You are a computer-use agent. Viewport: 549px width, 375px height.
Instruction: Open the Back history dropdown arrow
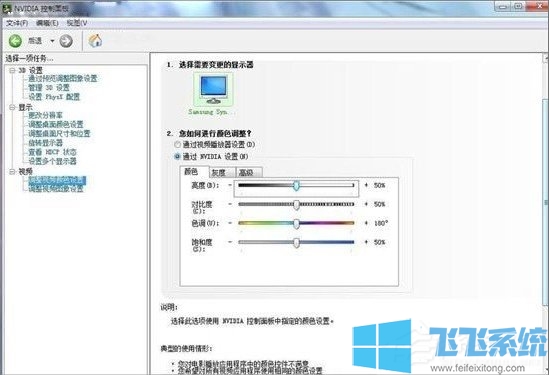52,41
